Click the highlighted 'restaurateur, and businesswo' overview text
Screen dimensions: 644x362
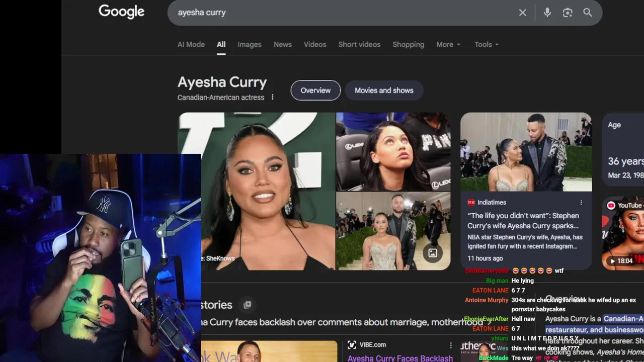point(594,330)
